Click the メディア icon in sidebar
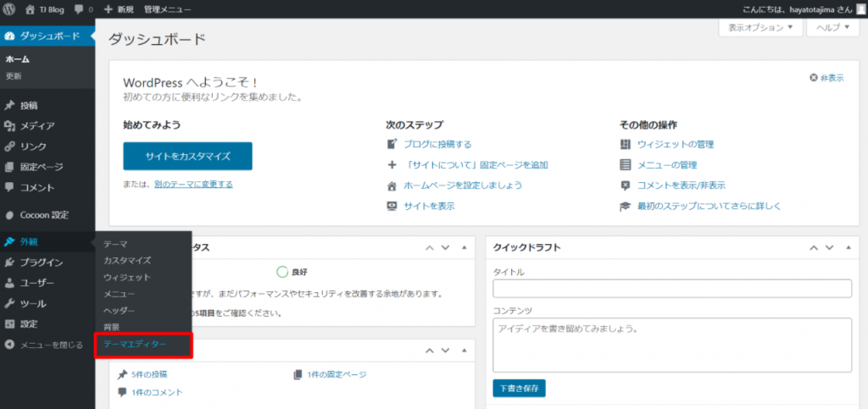Screen dimensions: 868x409 pyautogui.click(x=9, y=126)
